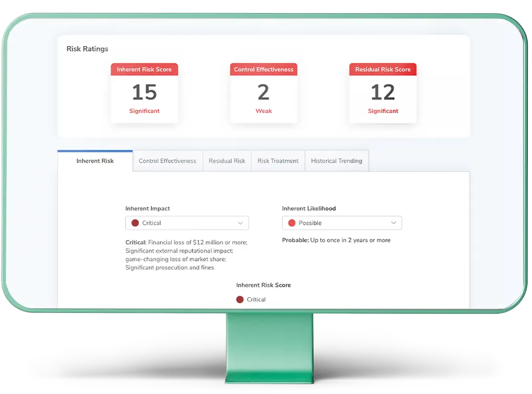Expand Inherent Impact using its chevron arrow
Image resolution: width=532 pixels, height=394 pixels.
[240, 223]
